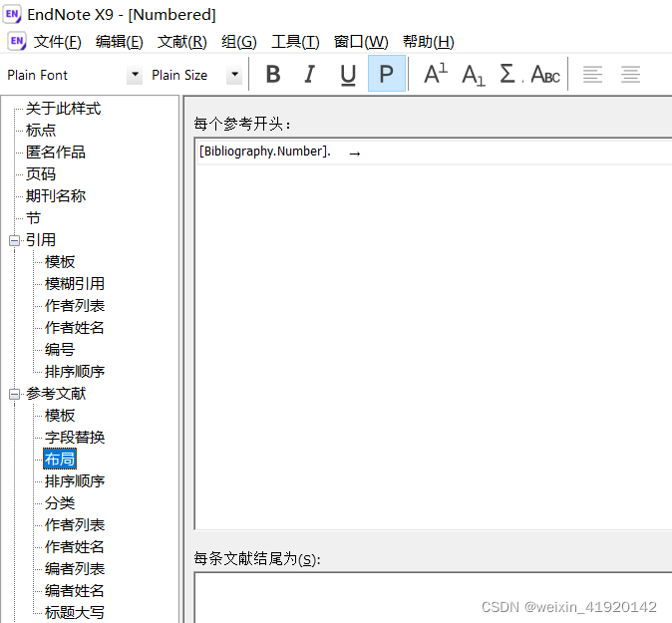Select 匿名作品 tree item
Screen dimensions: 672x623
[x=55, y=153]
